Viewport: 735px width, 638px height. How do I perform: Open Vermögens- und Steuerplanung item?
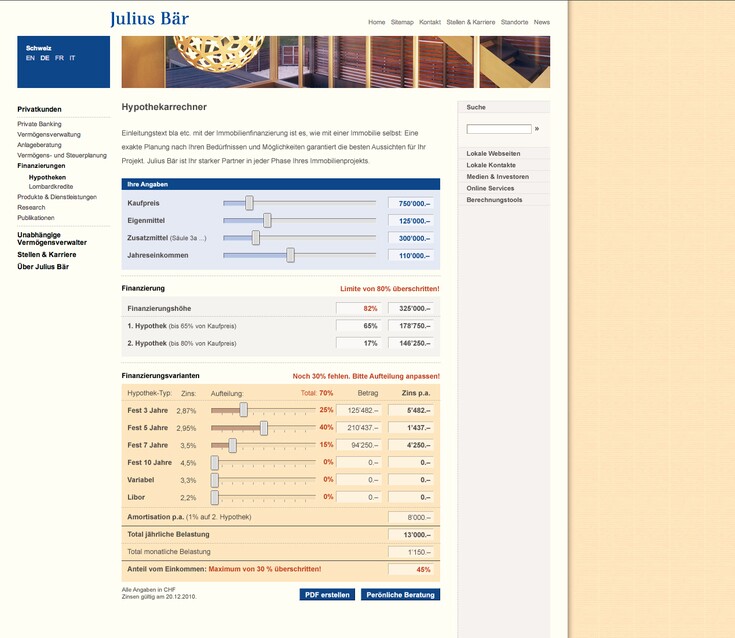tap(62, 155)
